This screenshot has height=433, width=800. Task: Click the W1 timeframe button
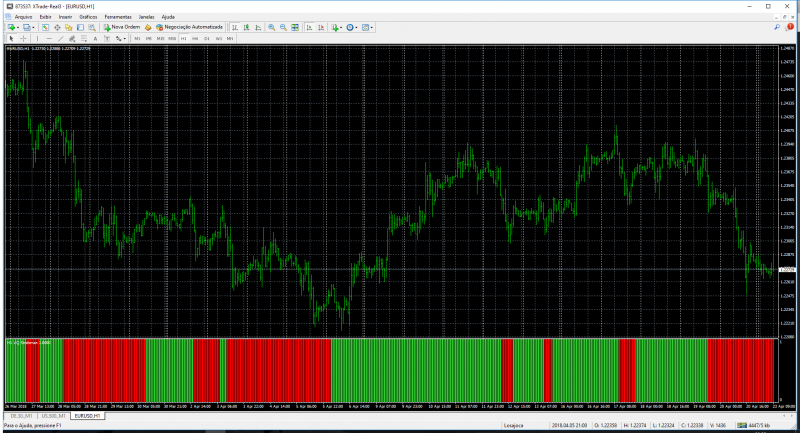pyautogui.click(x=218, y=39)
